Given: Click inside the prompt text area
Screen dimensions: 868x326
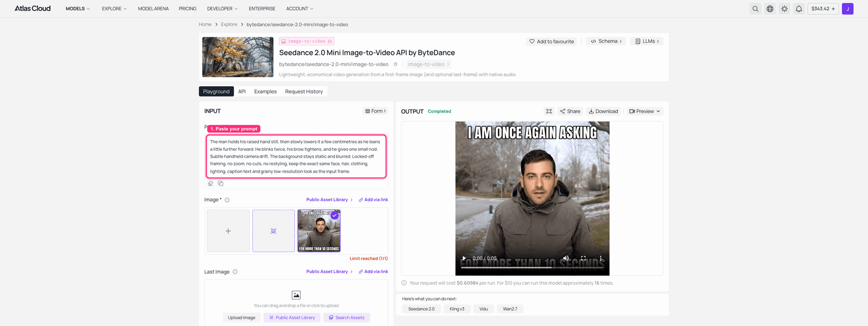Looking at the screenshot, I should click(296, 156).
